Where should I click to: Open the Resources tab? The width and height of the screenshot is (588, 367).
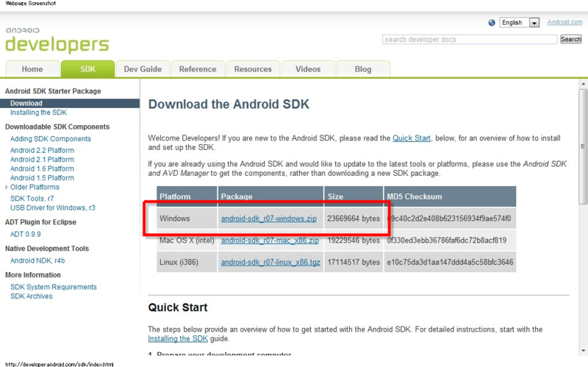point(253,69)
